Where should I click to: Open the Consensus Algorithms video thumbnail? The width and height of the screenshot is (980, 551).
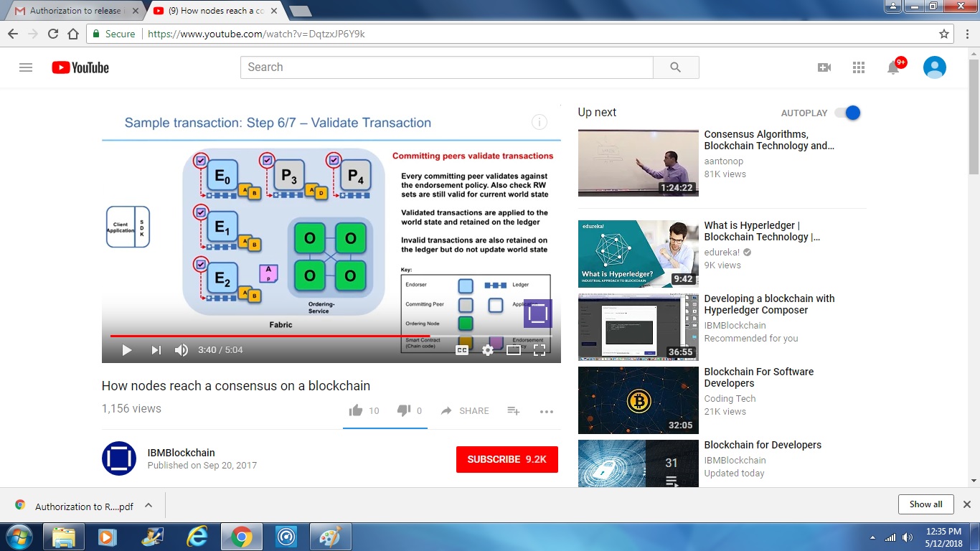639,163
